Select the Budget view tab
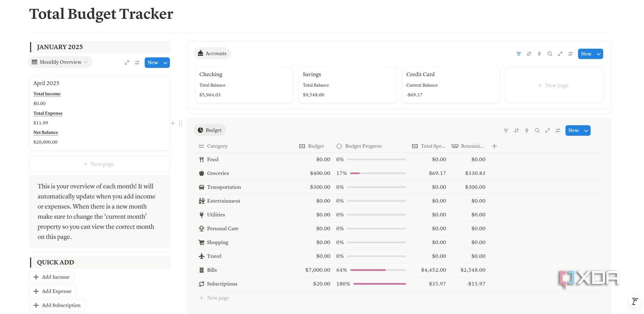 pyautogui.click(x=210, y=130)
